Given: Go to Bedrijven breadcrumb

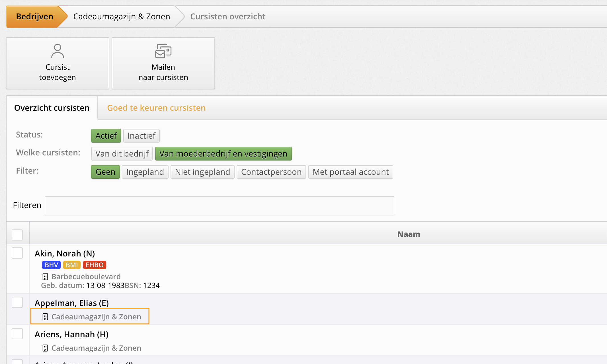Looking at the screenshot, I should click(34, 17).
